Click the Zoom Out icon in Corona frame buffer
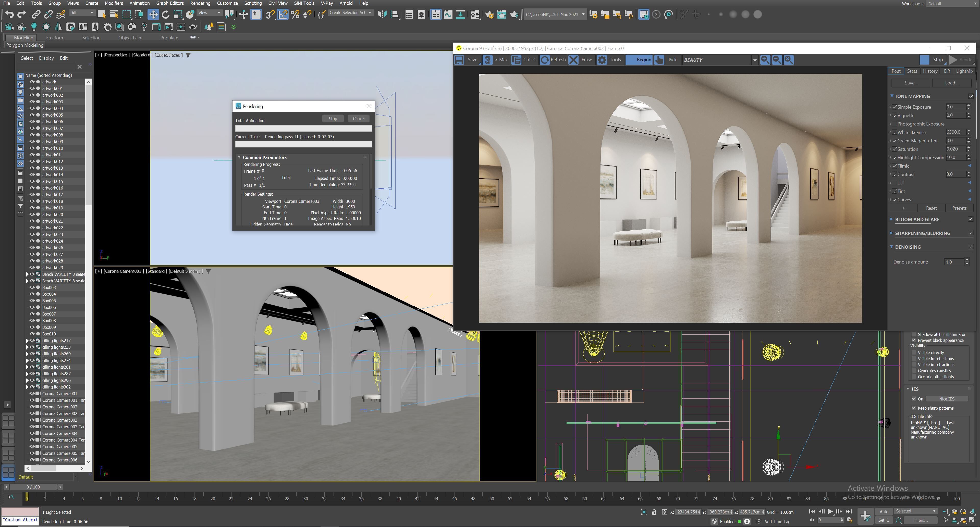Image resolution: width=980 pixels, height=527 pixels. pos(776,60)
